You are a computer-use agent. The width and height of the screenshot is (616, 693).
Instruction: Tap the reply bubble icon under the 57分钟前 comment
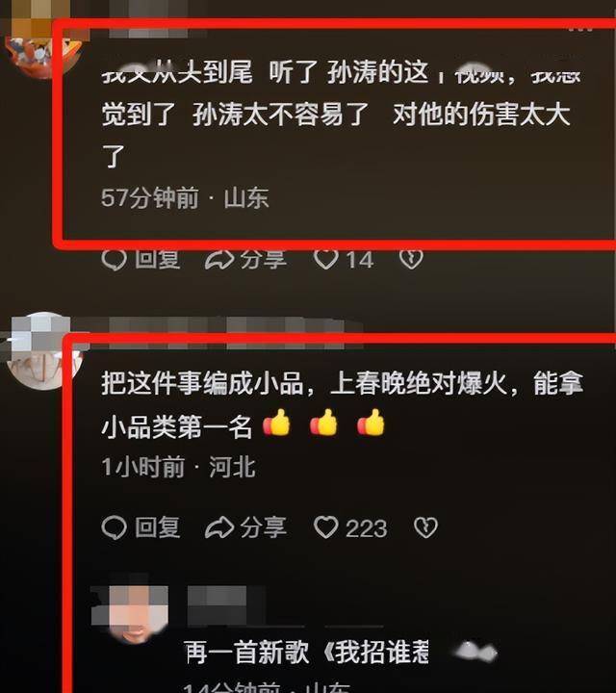114,259
